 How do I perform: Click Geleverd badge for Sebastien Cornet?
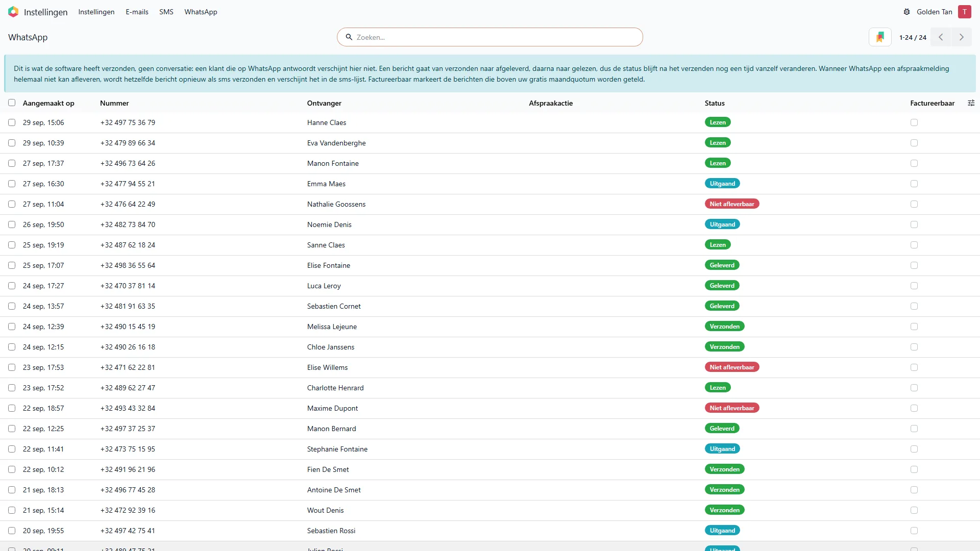[x=722, y=306]
